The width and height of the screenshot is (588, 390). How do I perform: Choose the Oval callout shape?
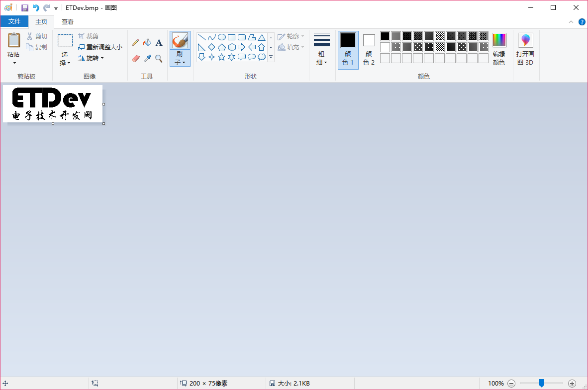(252, 57)
